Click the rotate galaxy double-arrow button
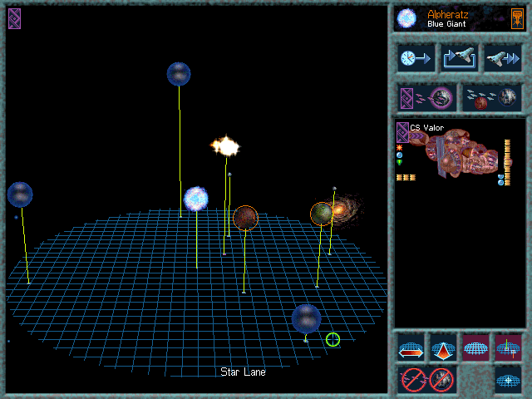 [411, 347]
